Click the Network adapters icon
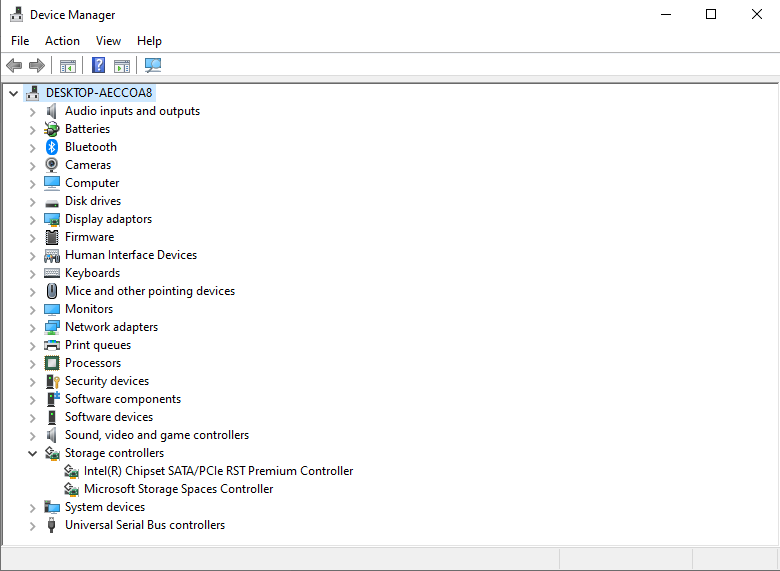The image size is (780, 571). (x=52, y=327)
